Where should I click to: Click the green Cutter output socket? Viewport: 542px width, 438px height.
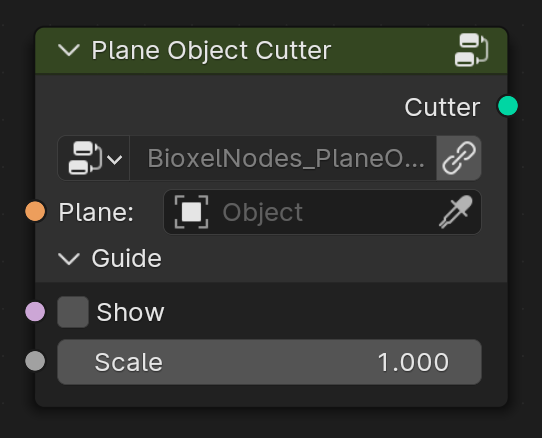[508, 106]
